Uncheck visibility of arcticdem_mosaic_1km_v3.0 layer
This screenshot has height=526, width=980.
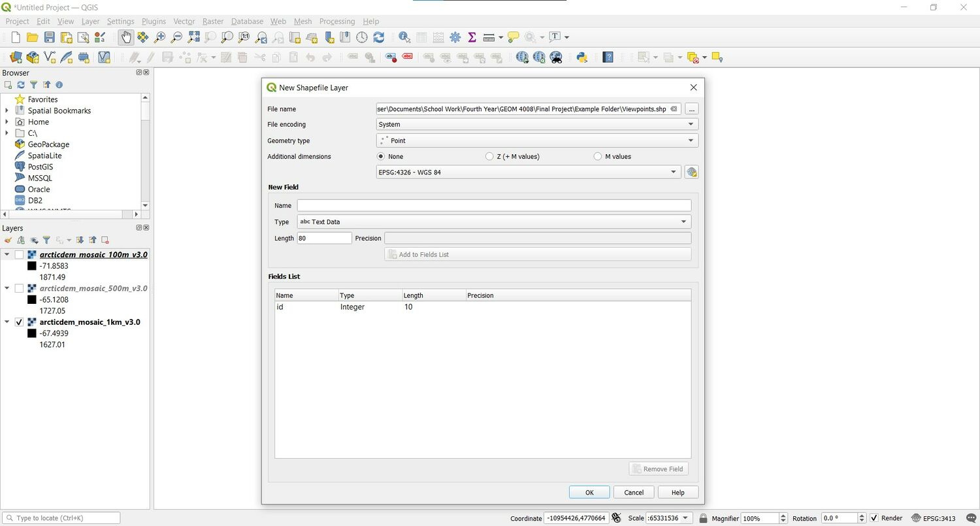pos(19,322)
